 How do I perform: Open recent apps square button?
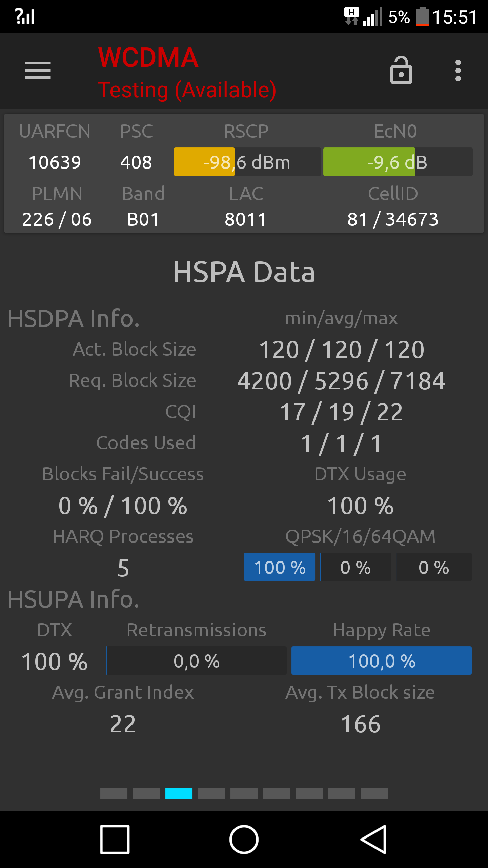115,840
